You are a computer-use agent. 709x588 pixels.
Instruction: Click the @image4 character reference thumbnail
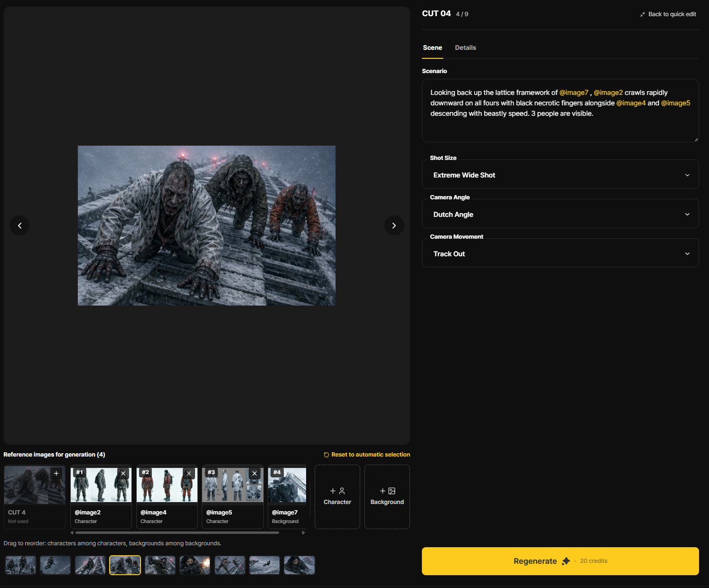click(x=167, y=485)
